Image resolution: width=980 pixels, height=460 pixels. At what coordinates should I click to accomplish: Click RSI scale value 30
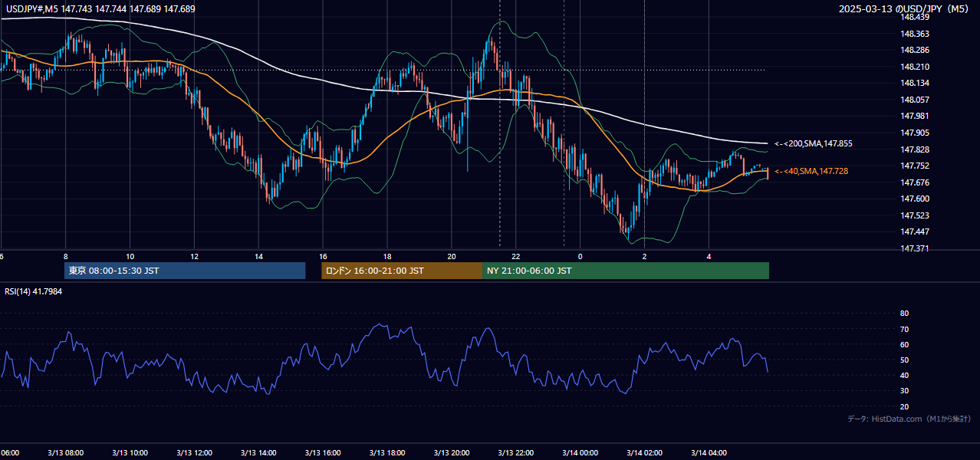904,391
